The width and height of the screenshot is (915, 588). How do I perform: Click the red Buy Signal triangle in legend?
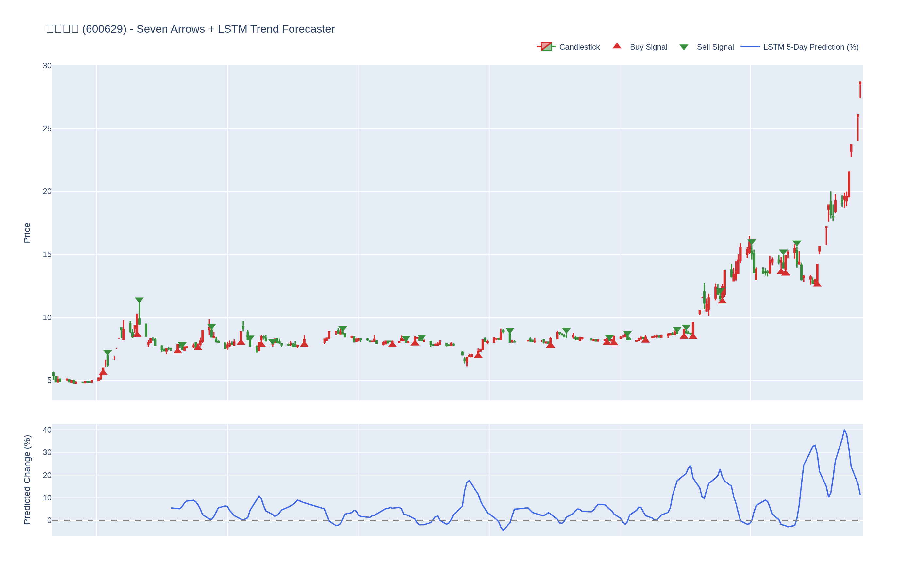click(616, 46)
